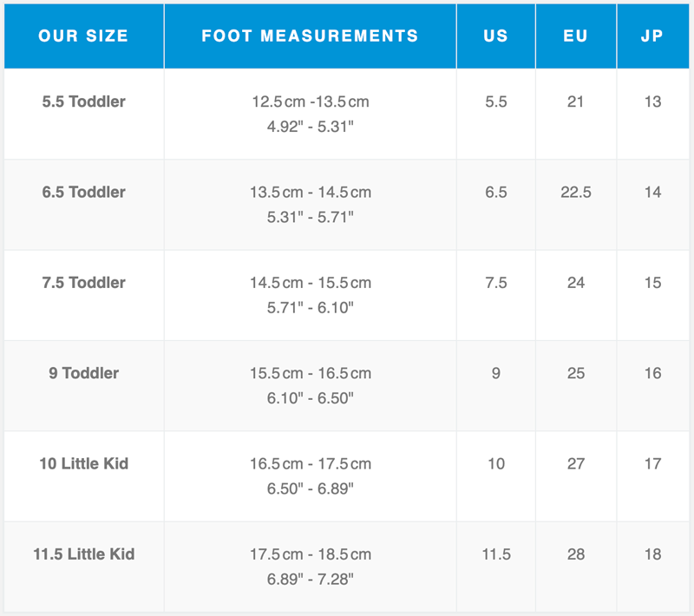Click US size 7.5 cell
694x616 pixels.
coord(495,282)
